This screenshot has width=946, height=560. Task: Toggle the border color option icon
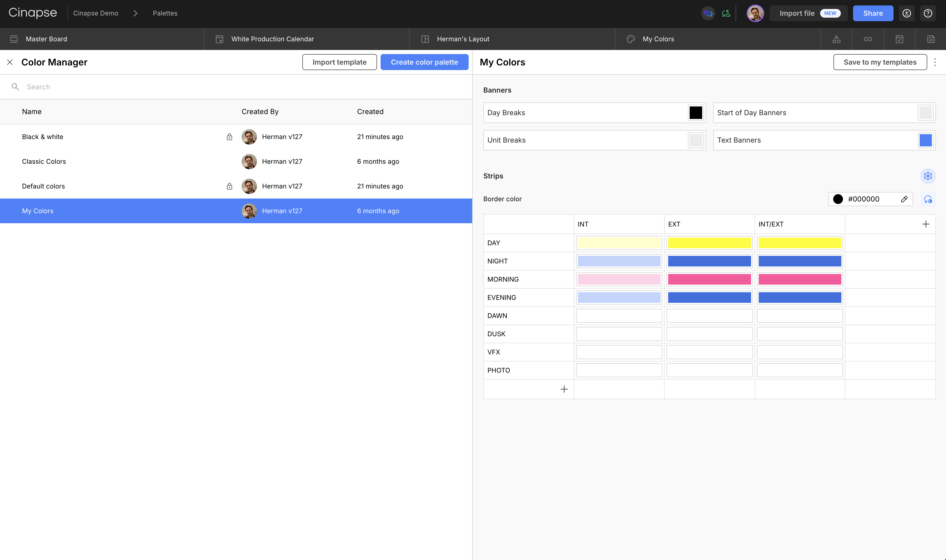point(928,199)
